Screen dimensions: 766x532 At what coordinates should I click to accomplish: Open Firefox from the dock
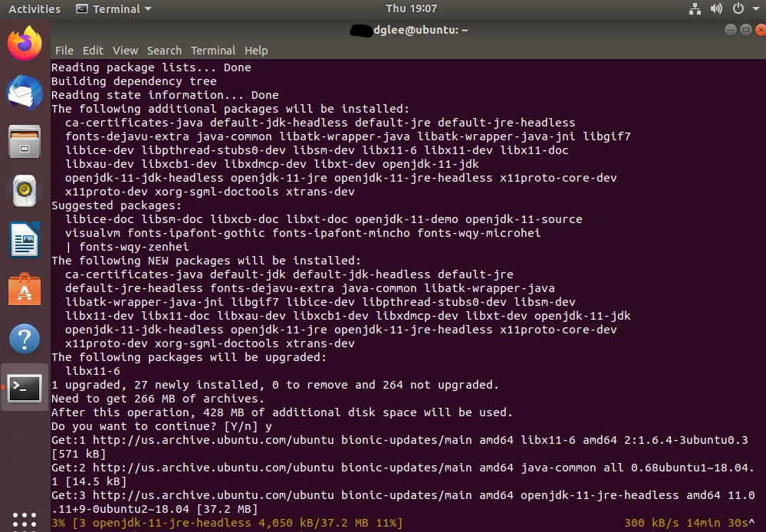[x=25, y=44]
